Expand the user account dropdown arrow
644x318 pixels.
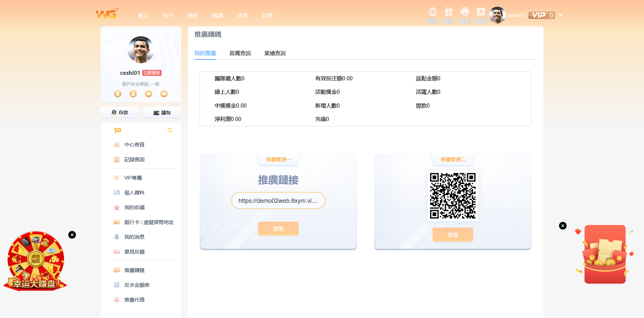coord(560,15)
